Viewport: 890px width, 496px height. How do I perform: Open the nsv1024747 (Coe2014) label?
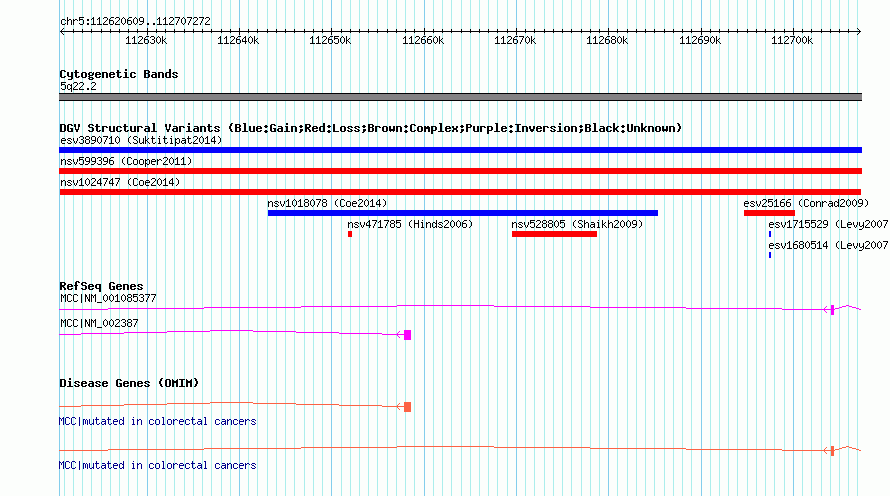point(120,182)
